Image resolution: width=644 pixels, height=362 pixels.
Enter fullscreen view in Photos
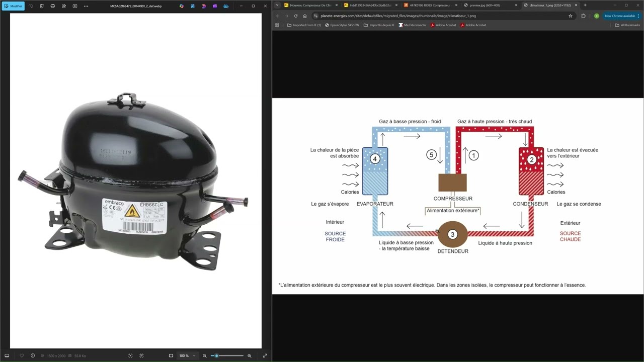(x=265, y=355)
